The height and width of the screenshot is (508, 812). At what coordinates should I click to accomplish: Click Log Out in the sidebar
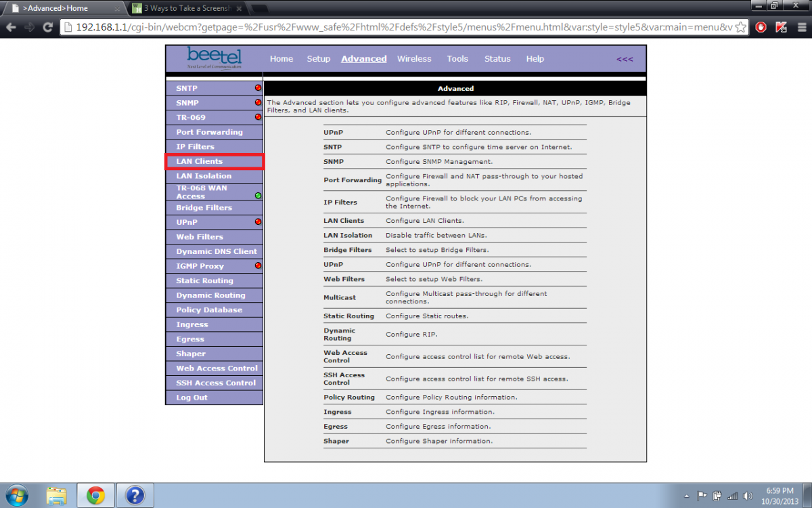191,398
